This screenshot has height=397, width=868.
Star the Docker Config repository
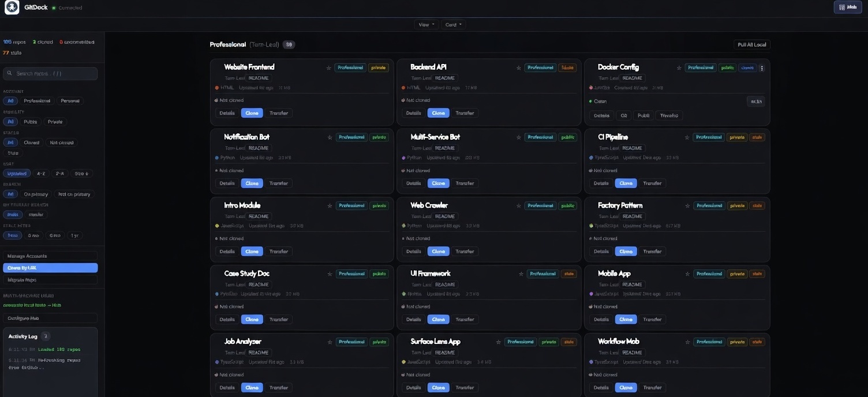pyautogui.click(x=679, y=67)
